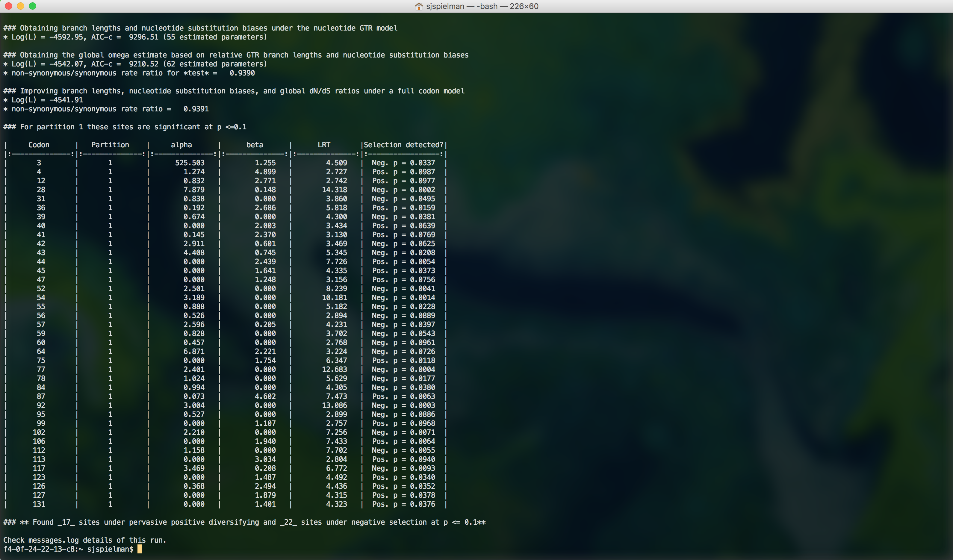Screen dimensions: 953x560
Task: Click the red close window button
Action: [8, 6]
